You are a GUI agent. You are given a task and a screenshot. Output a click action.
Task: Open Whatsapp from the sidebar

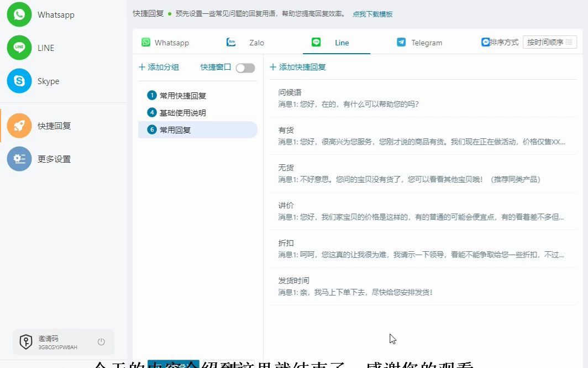19,14
